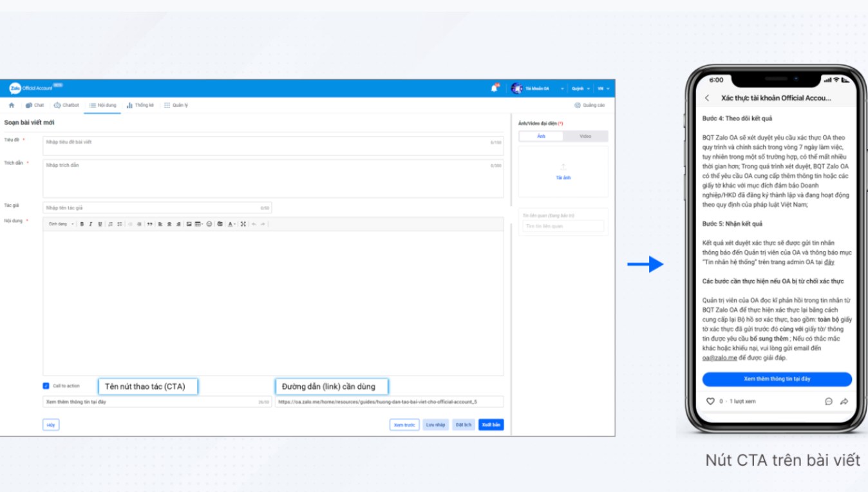Open the Thống kê tab
This screenshot has width=868, height=492.
pyautogui.click(x=140, y=105)
